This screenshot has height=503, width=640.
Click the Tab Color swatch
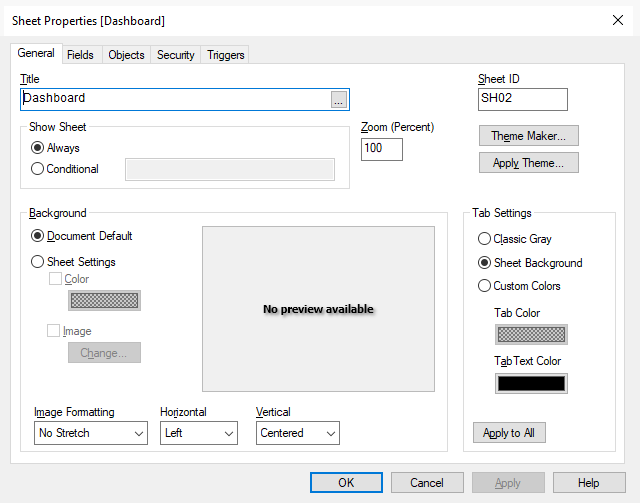[531, 335]
